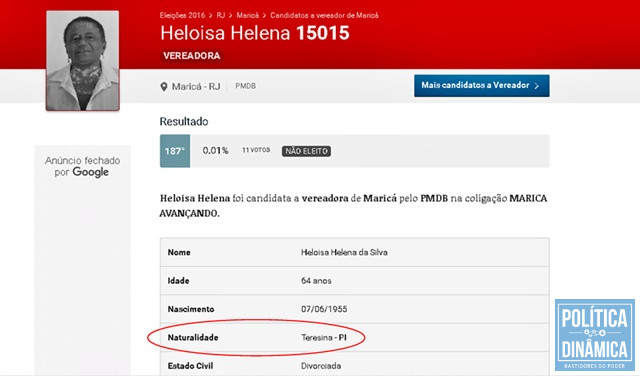Click the Heloisa Helena 15015 heading
The image size is (640, 376).
(x=255, y=33)
